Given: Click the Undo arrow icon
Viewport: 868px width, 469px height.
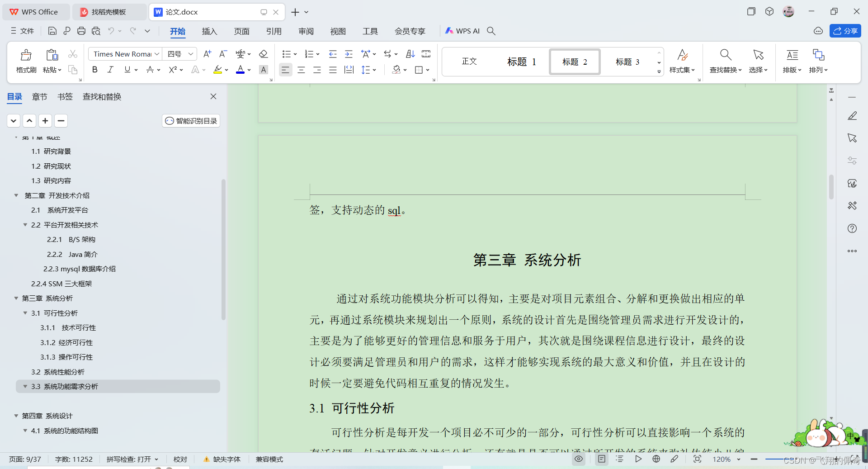Looking at the screenshot, I should pos(111,31).
